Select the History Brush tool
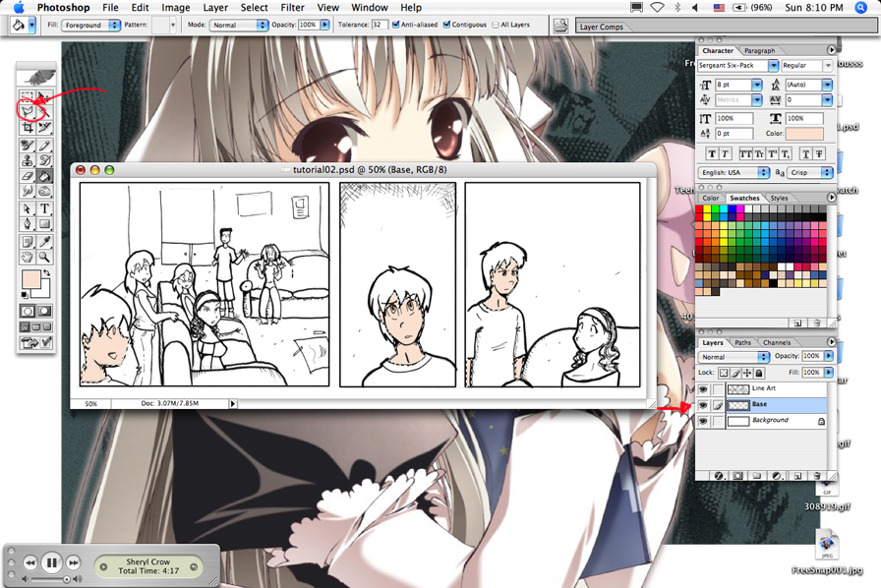Viewport: 881px width, 588px height. click(44, 161)
